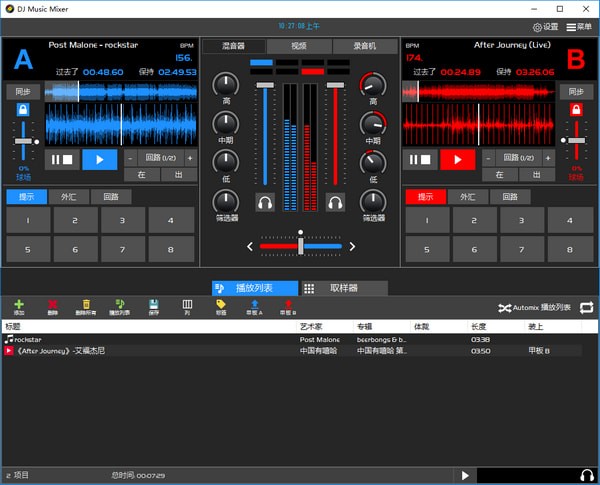Click the Delete All trash icon

tap(86, 304)
